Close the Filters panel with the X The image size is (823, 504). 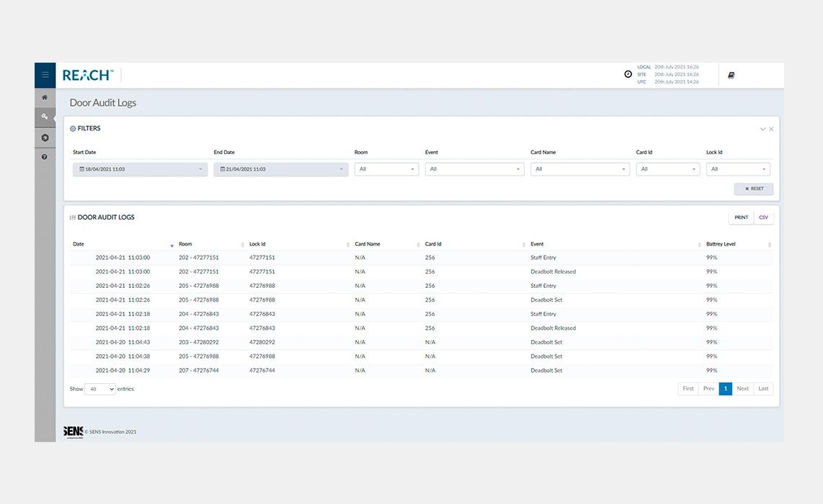point(771,129)
